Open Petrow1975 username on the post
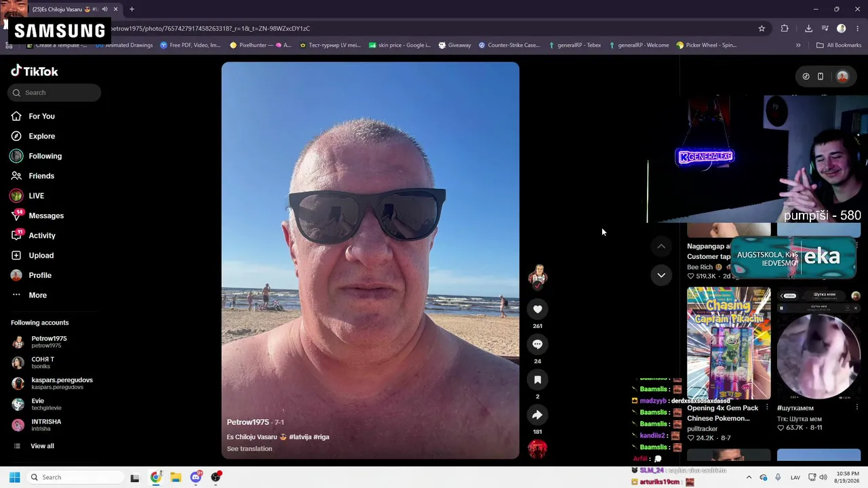This screenshot has height=488, width=868. 248,422
